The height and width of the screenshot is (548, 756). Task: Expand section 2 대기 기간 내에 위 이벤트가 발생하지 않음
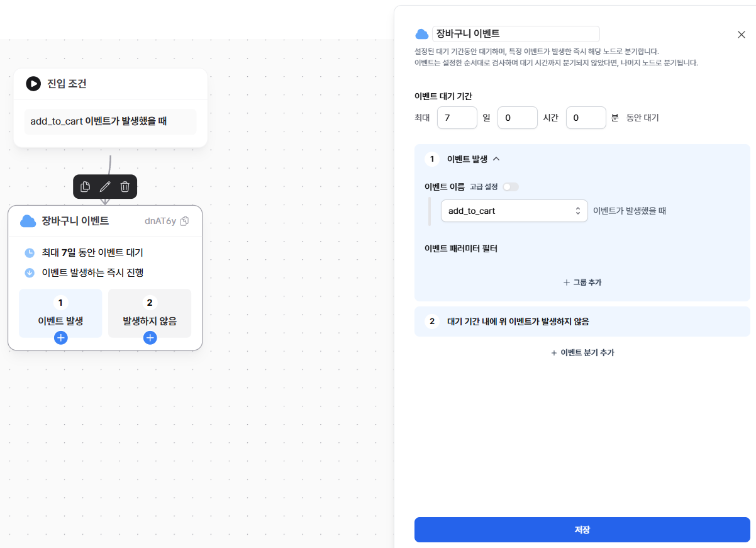pyautogui.click(x=582, y=322)
